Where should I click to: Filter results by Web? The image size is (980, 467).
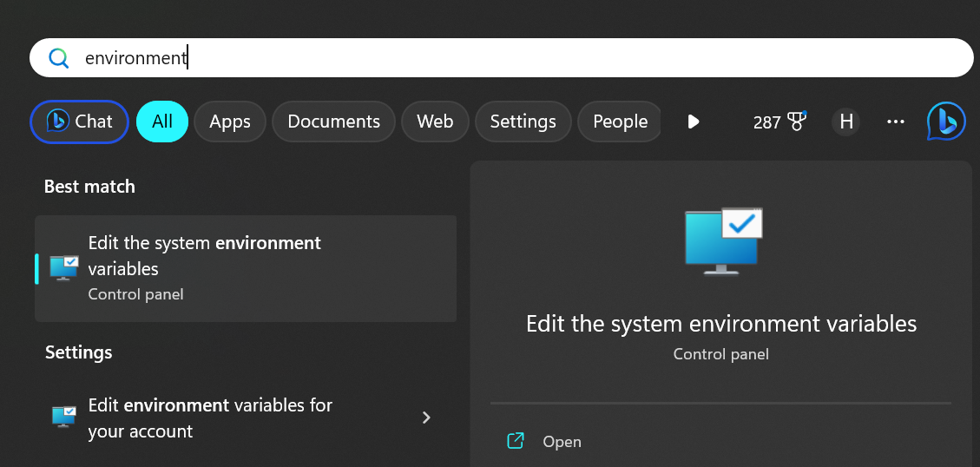pyautogui.click(x=435, y=122)
